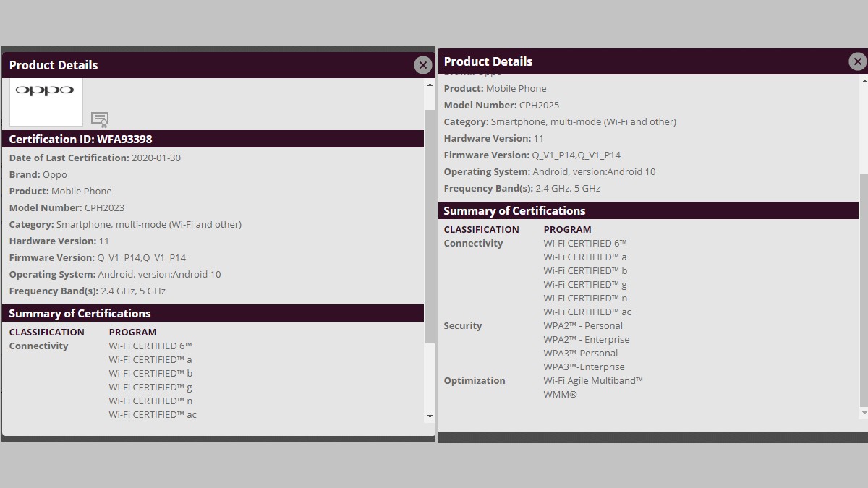
Task: Click left dialog scrollbar up arrow
Action: (x=430, y=85)
